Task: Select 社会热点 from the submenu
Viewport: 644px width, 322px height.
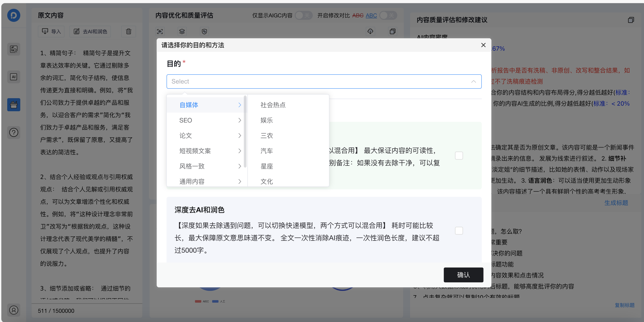Action: tap(273, 105)
